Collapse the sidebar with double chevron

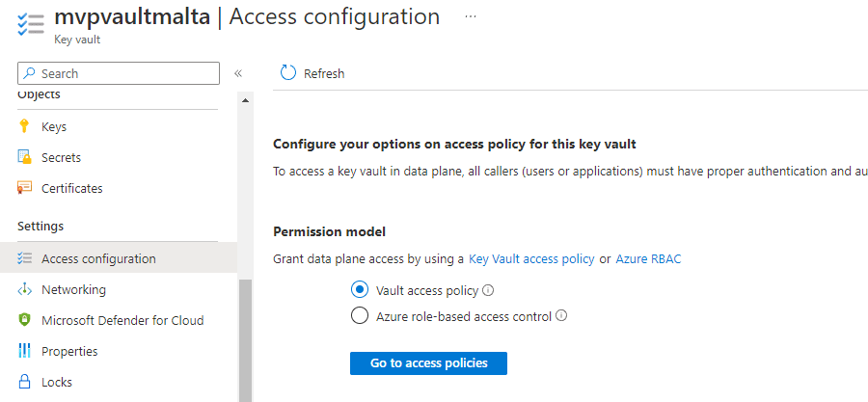click(238, 73)
